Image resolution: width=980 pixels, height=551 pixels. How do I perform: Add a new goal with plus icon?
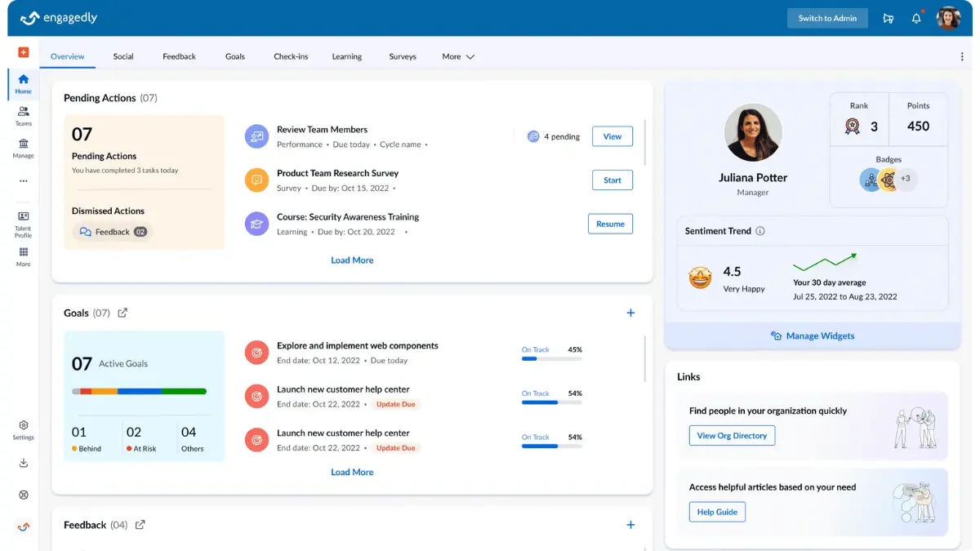click(630, 313)
